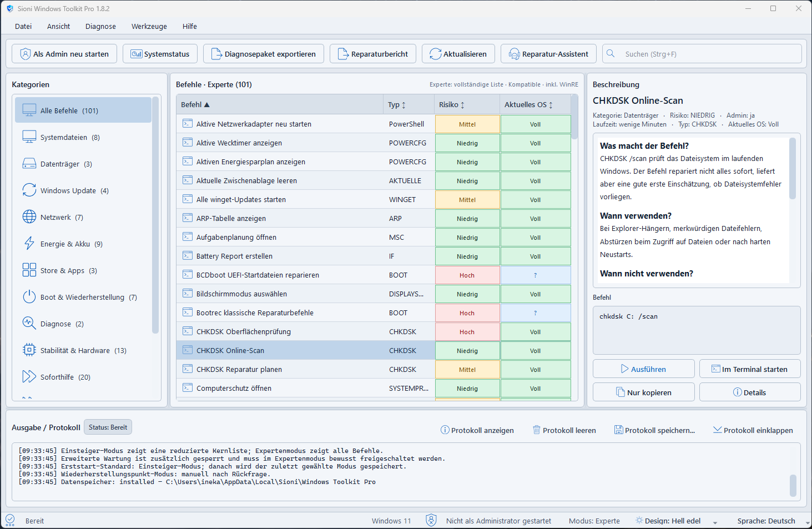Click the check-circle icon next to Bereit
Image resolution: width=812 pixels, height=529 pixels.
click(10, 520)
